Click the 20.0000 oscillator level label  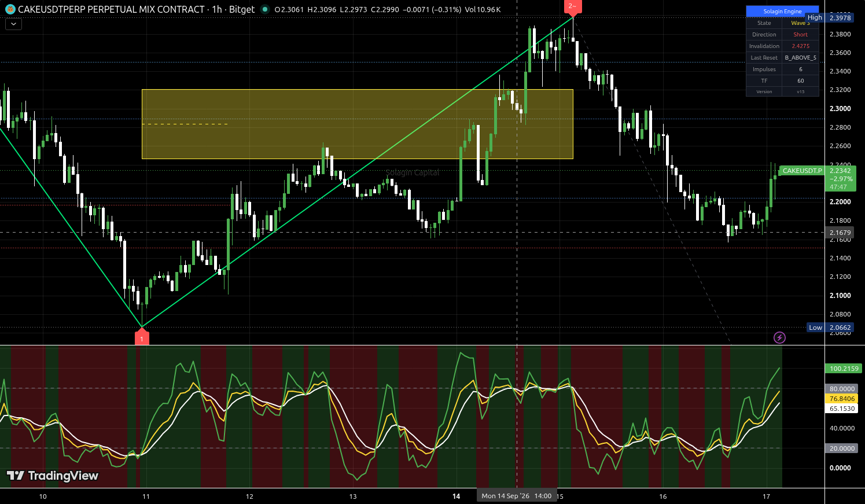842,448
